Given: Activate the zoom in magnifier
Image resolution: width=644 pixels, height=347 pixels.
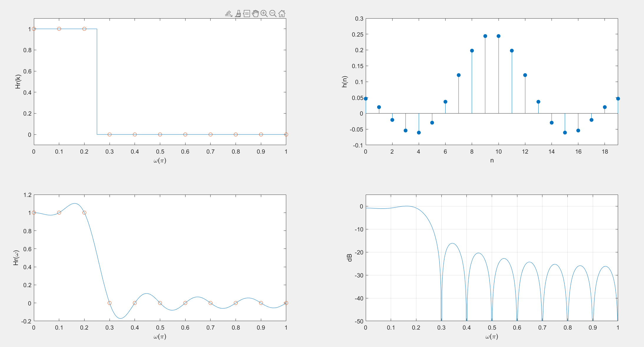Looking at the screenshot, I should (x=264, y=14).
